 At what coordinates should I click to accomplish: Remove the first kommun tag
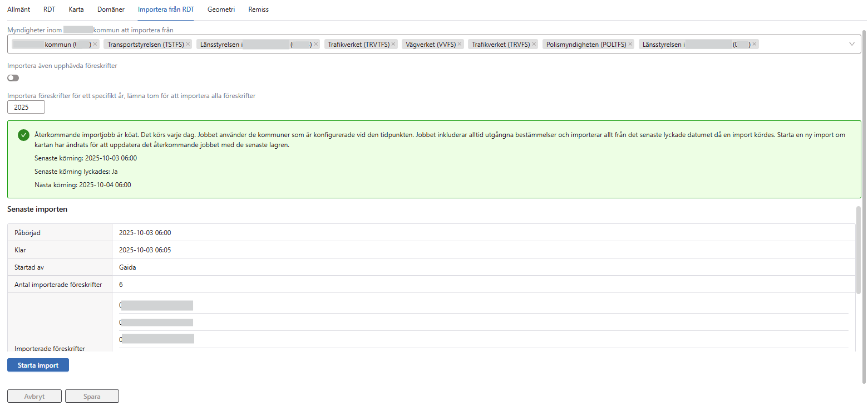[95, 44]
